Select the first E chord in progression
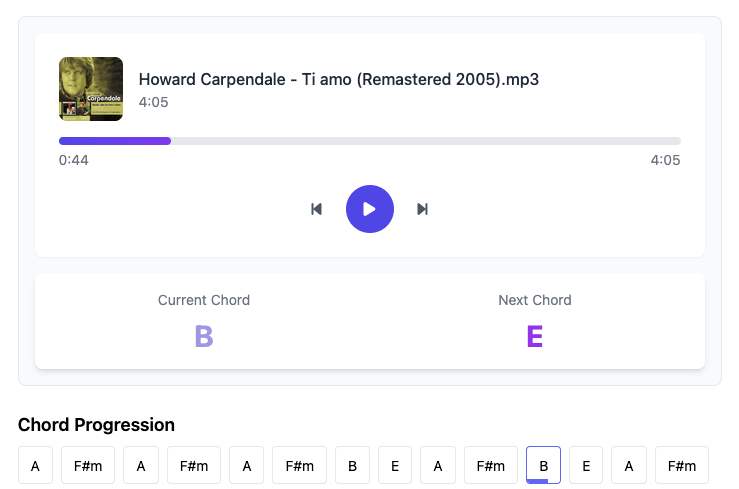This screenshot has width=739, height=489. tap(395, 465)
